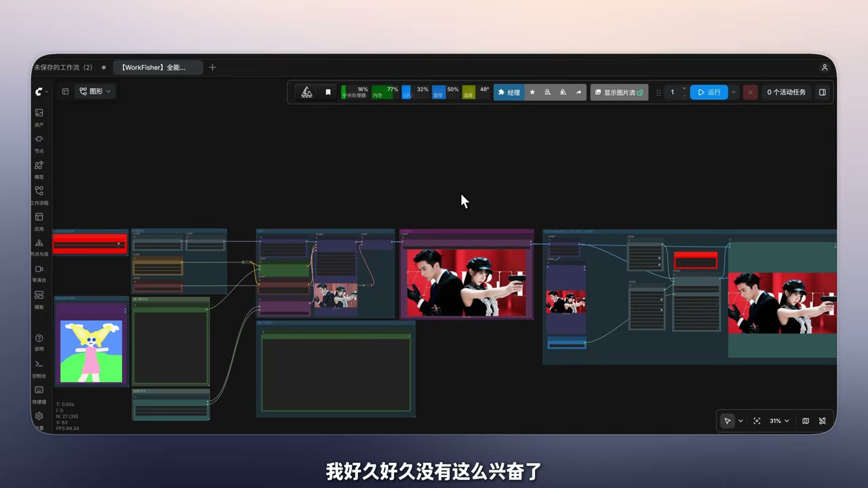Click the ComfyUI Manager logo icon
Viewport: 868px width, 488px height.
[x=307, y=92]
